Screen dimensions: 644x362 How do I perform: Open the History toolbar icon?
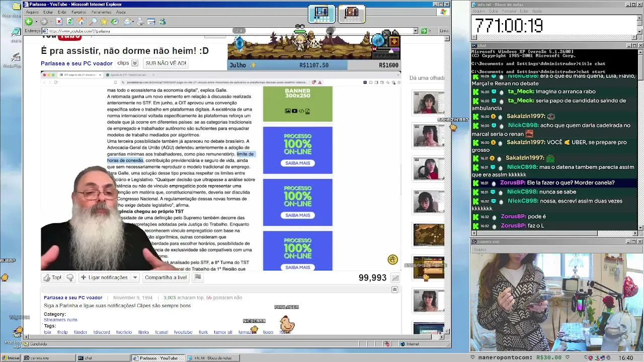[115, 22]
